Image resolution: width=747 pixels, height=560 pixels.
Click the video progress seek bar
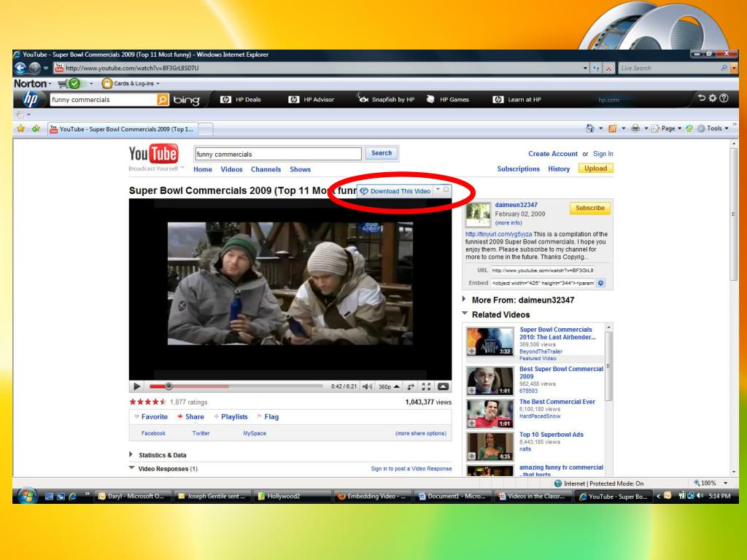coord(236,386)
